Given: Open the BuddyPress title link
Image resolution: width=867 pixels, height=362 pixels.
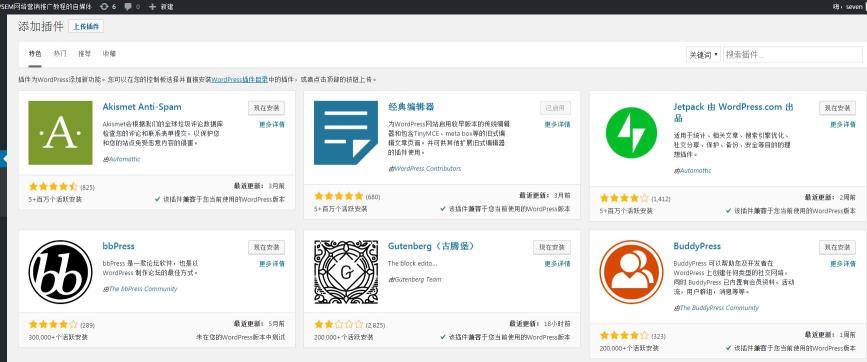Looking at the screenshot, I should tap(697, 246).
